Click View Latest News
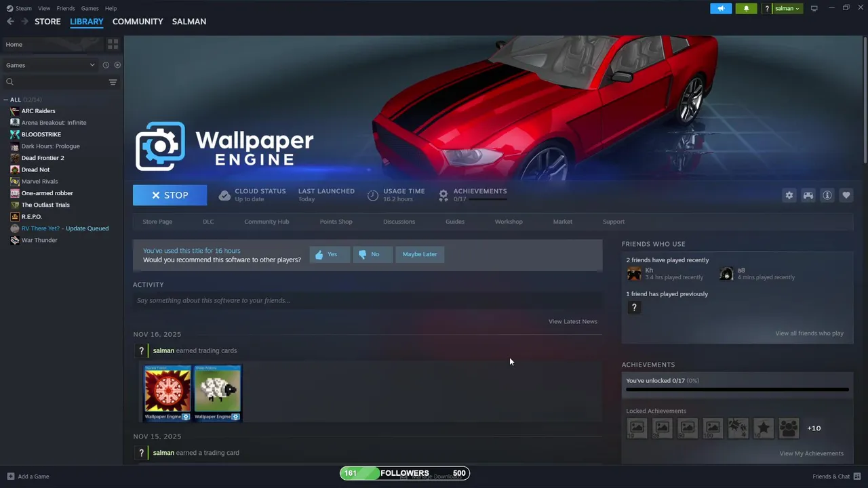The width and height of the screenshot is (868, 488). (x=573, y=321)
